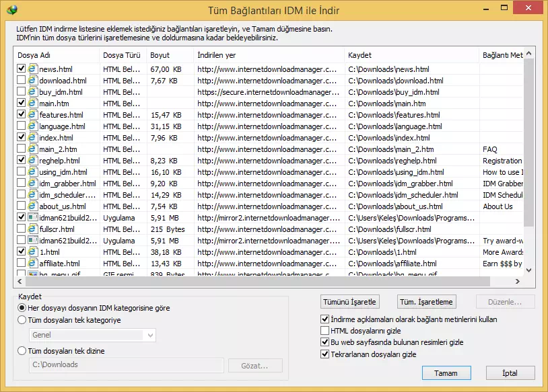Image resolution: width=548 pixels, height=392 pixels.
Task: Uncheck the 1.html checkbox
Action: [x=21, y=251]
